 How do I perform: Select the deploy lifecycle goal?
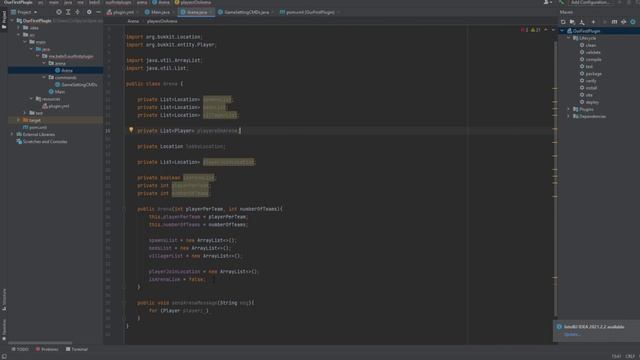coord(589,102)
